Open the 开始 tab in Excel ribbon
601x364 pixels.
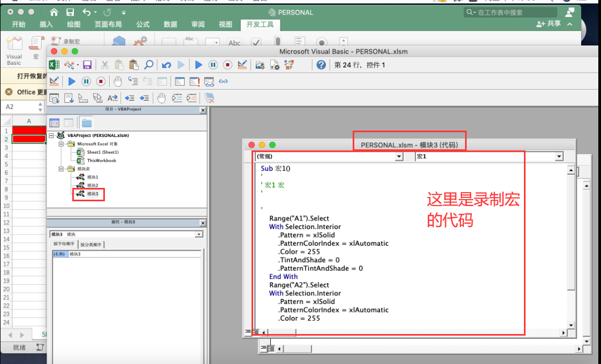[18, 25]
